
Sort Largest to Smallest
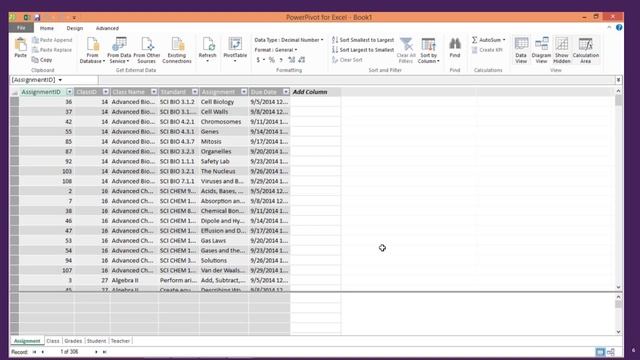pyautogui.click(x=363, y=50)
